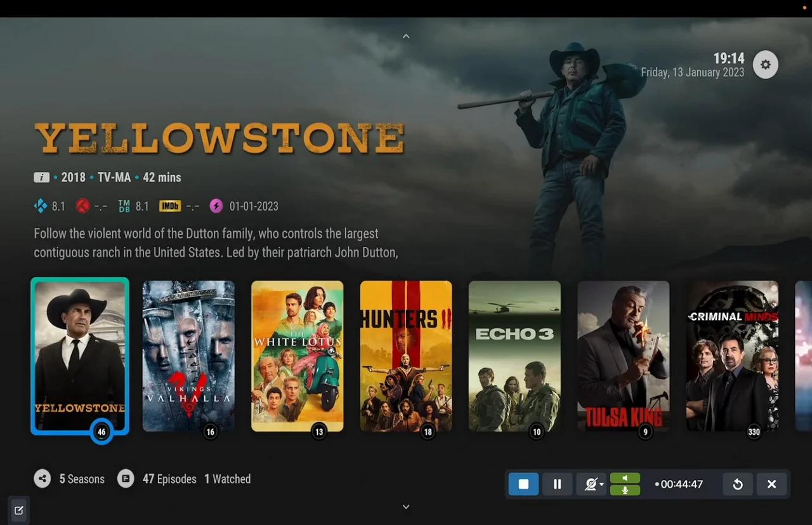Click the 01-01-2023 date text
Screen dimensions: 812x525
254,206
